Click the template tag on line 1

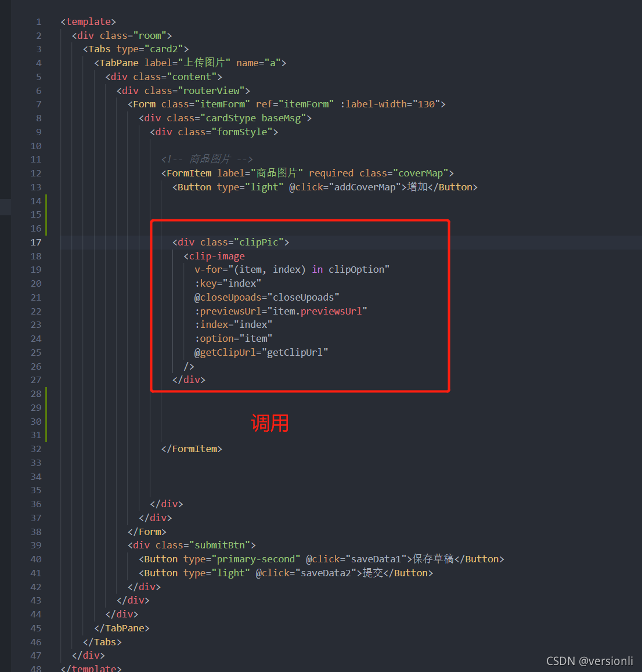(88, 21)
